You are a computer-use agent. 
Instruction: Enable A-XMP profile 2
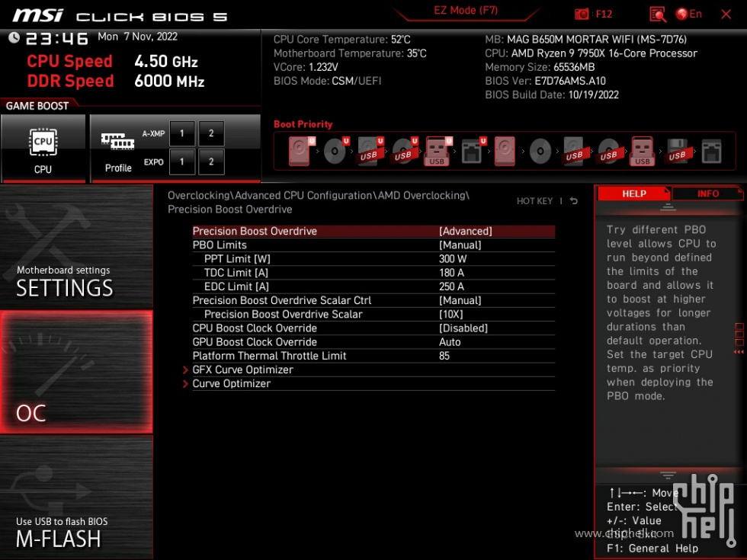click(x=211, y=133)
